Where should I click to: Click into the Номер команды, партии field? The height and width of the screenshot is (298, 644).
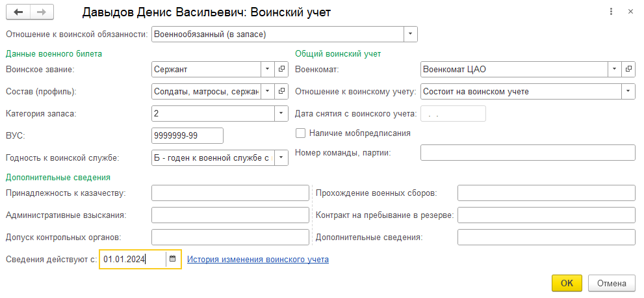[528, 152]
